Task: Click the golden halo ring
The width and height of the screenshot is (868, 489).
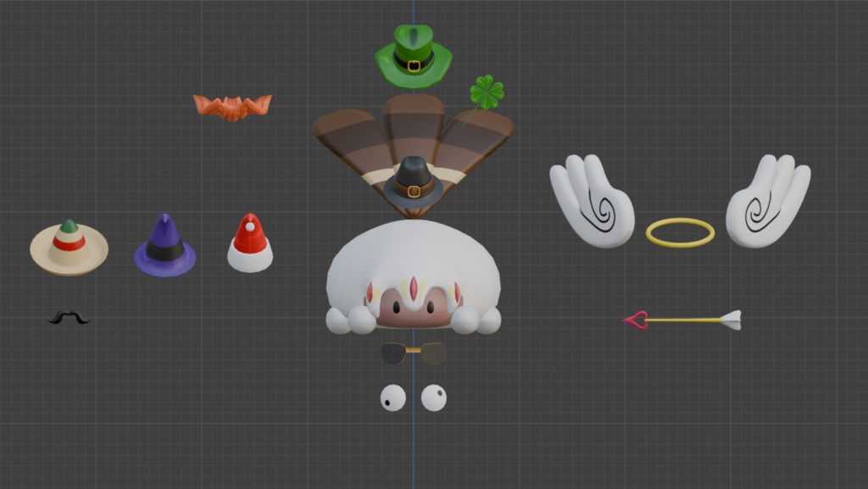Action: pos(681,232)
